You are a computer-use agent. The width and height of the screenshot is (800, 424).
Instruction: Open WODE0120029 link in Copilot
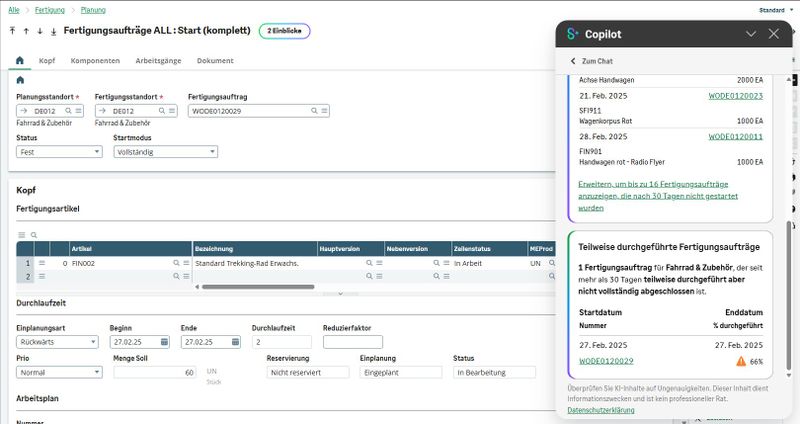[606, 361]
